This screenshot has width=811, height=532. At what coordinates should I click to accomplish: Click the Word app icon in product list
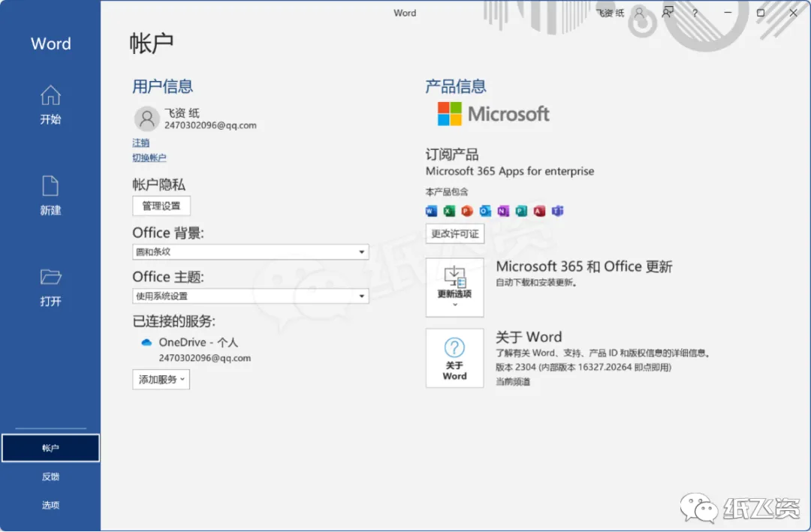(x=431, y=211)
